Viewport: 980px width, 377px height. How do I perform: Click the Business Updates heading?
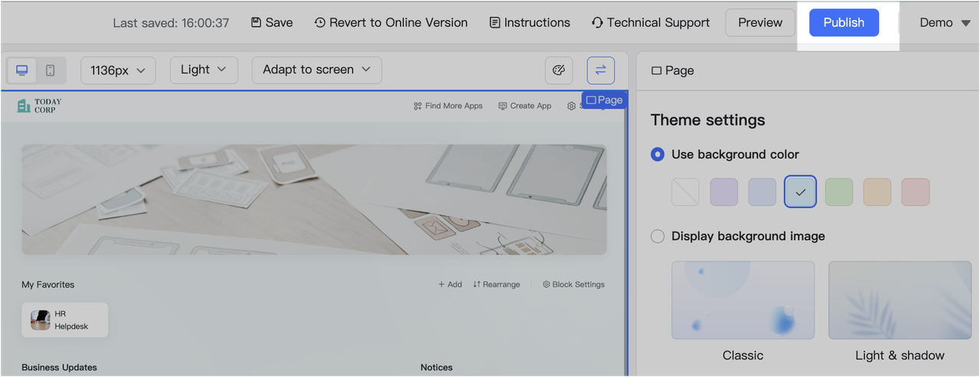[59, 367]
